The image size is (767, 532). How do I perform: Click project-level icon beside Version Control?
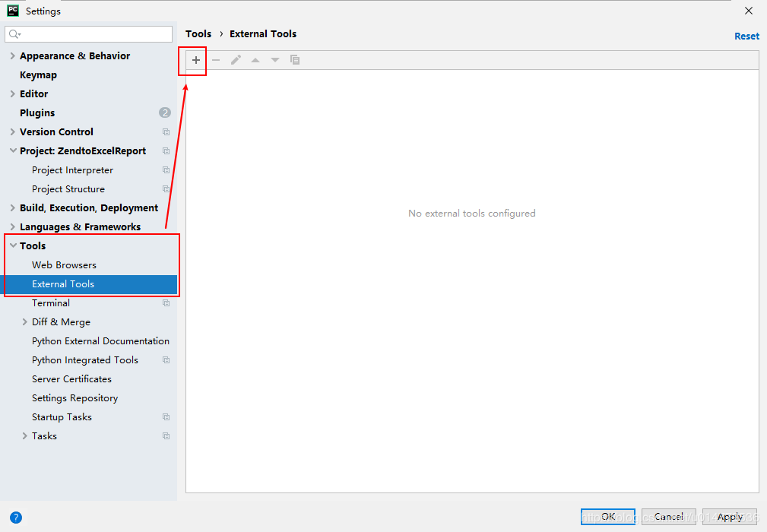click(x=166, y=132)
